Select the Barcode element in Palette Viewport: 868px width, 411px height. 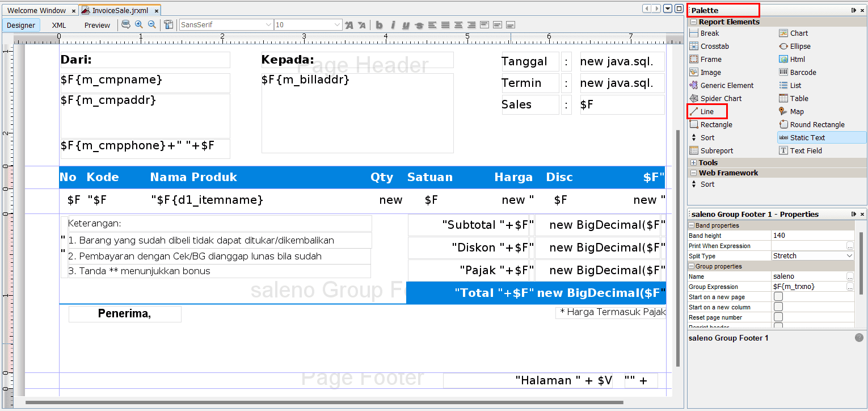point(803,72)
